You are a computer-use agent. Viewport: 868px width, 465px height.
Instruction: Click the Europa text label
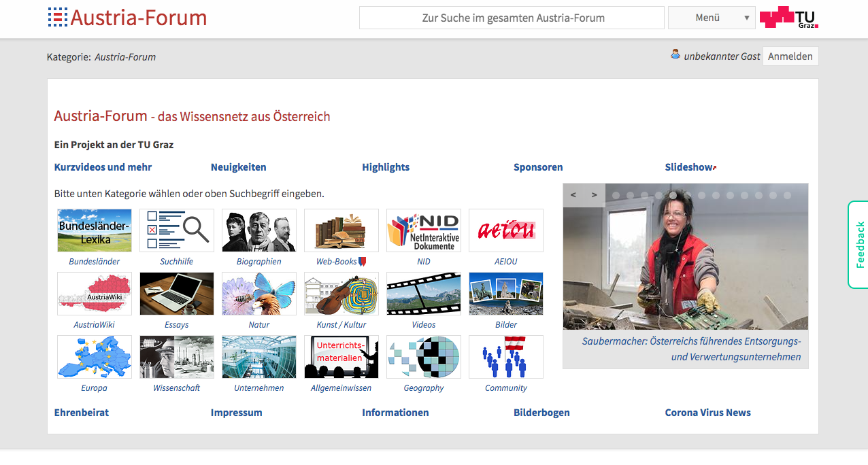tap(95, 388)
